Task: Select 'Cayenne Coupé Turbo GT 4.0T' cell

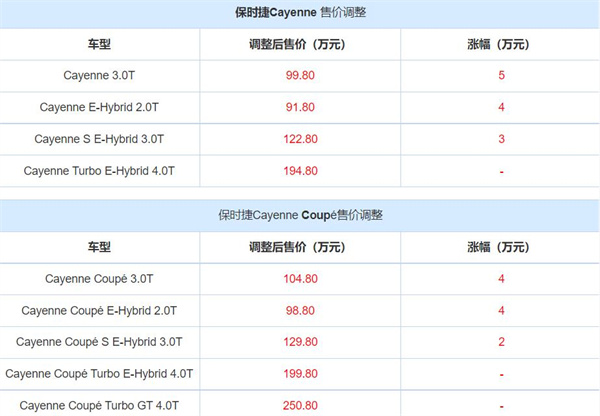Action: coord(99,405)
